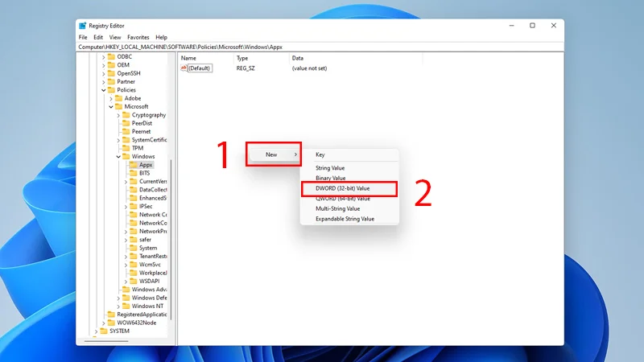644x362 pixels.
Task: Click the registry path address bar
Action: 320,47
